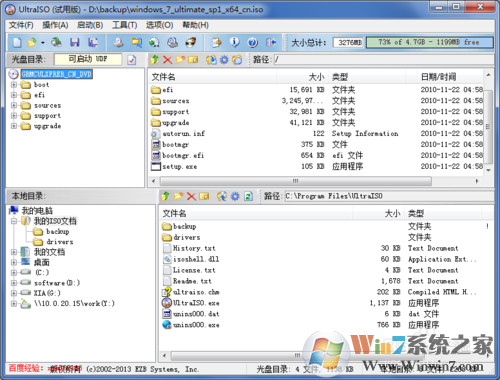
Task: Expand the boot folder in the ISO tree
Action: (x=14, y=85)
